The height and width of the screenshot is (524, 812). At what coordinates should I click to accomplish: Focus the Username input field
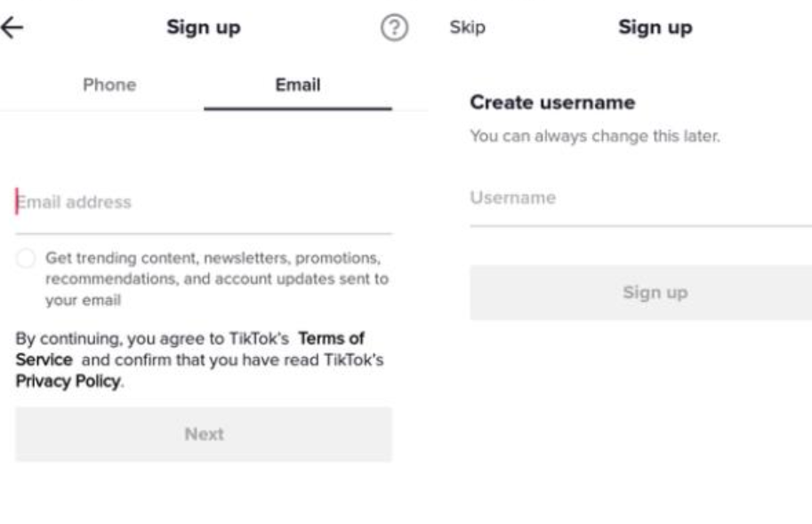pos(640,198)
